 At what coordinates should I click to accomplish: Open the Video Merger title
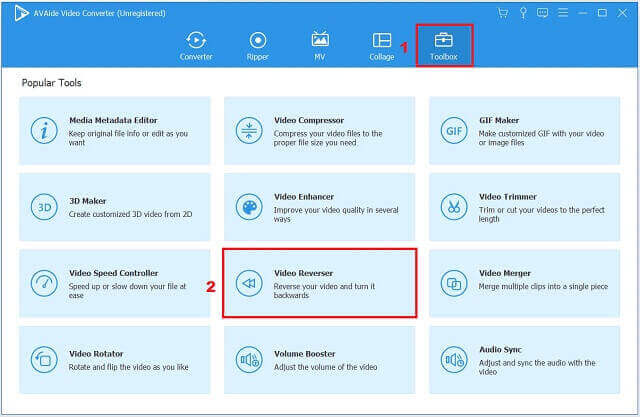tap(504, 273)
